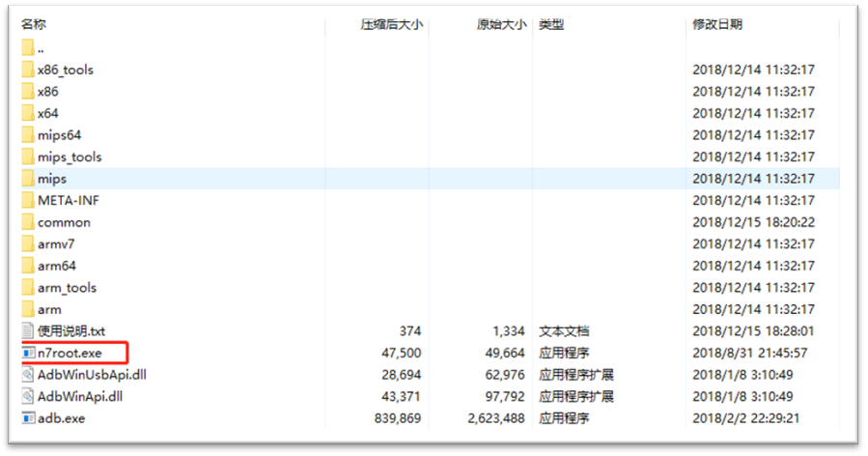
Task: Click the AdbWinApi.dll file icon
Action: tap(28, 396)
